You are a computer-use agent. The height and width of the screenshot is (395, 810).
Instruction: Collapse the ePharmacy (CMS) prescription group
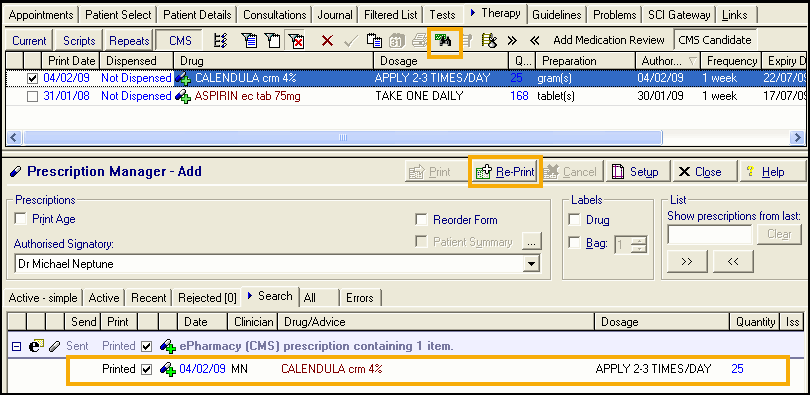(16, 346)
